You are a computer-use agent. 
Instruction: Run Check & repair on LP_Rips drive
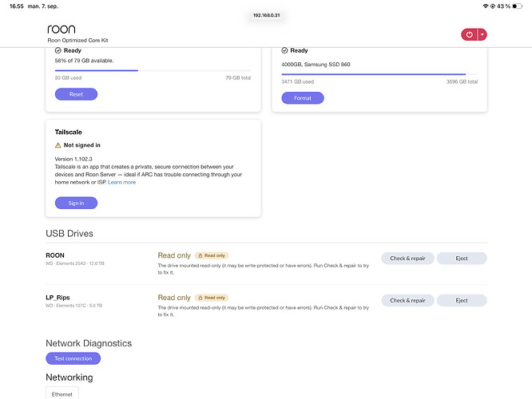click(x=407, y=300)
